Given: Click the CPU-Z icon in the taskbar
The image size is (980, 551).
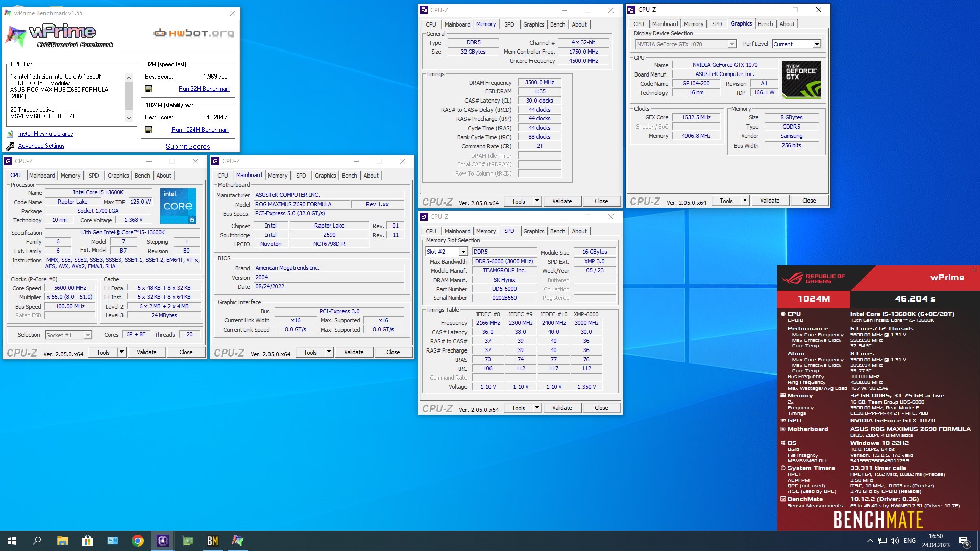Looking at the screenshot, I should tap(163, 541).
